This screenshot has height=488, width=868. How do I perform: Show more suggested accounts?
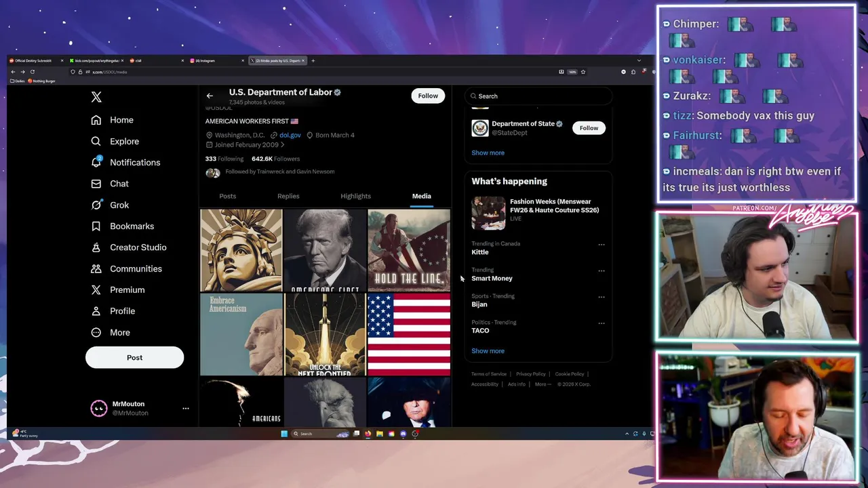pos(488,152)
